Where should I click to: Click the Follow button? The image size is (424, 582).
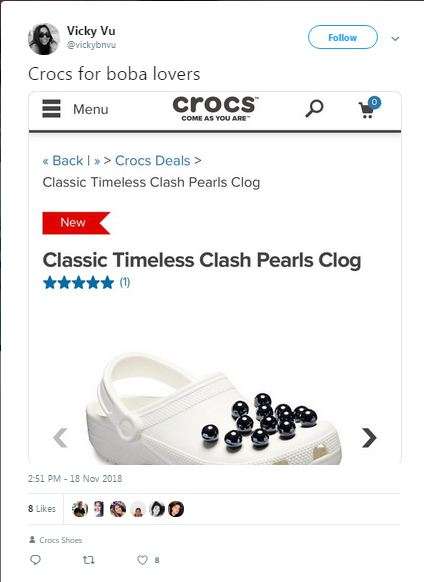[343, 37]
